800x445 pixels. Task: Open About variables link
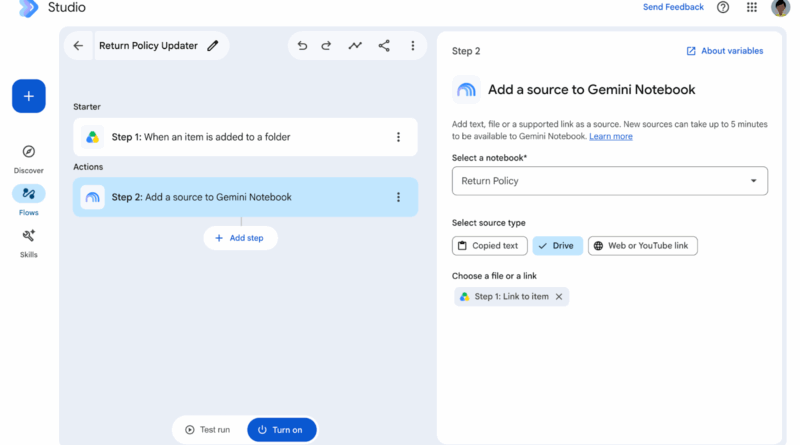tap(725, 51)
